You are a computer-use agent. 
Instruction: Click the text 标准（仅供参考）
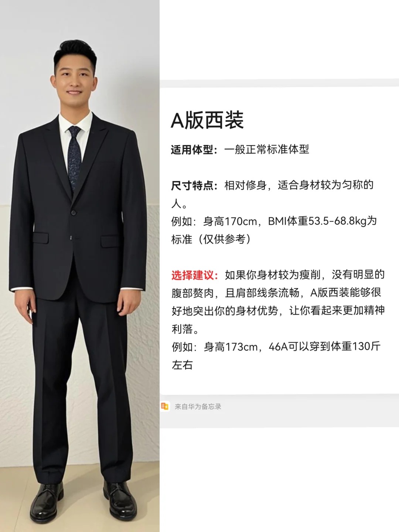pyautogui.click(x=212, y=239)
